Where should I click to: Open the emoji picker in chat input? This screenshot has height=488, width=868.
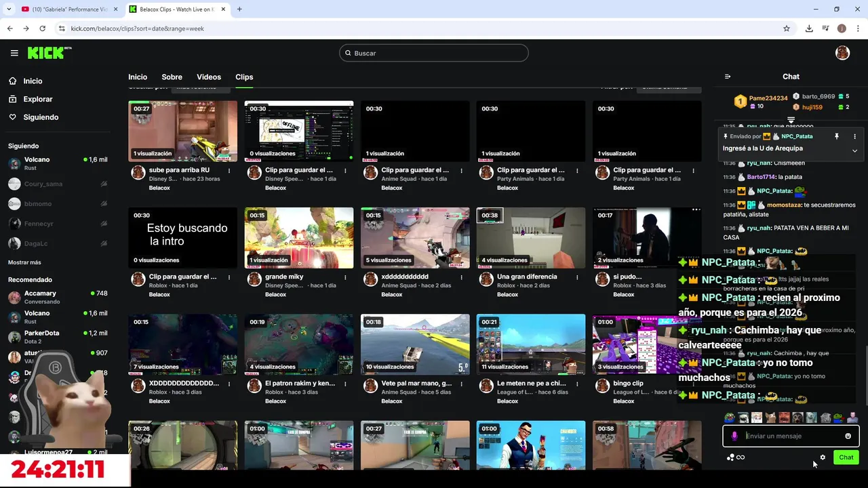click(x=848, y=436)
